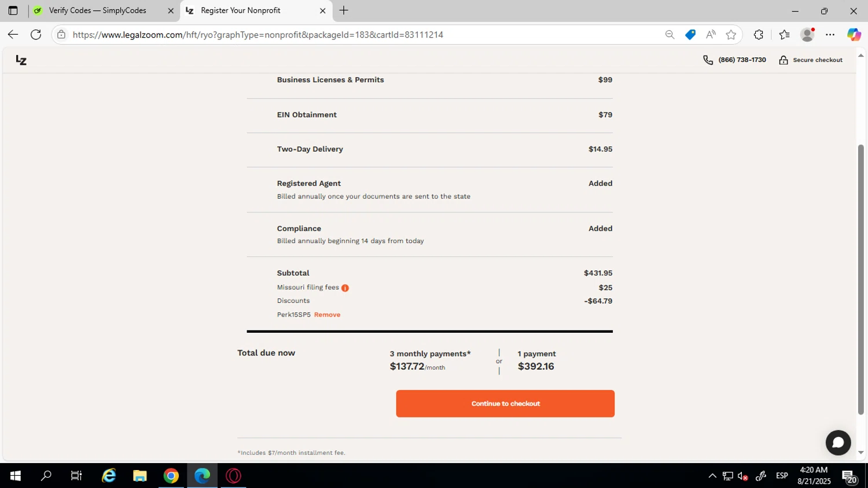Open the Copilot icon in Edge toolbar

click(x=854, y=35)
